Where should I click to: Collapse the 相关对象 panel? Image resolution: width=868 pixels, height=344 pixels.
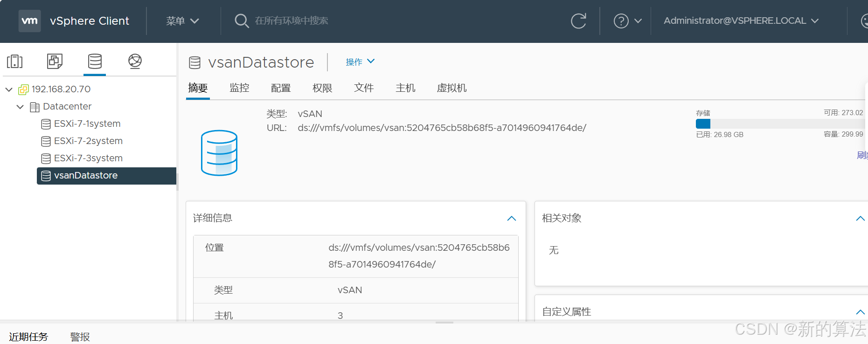(861, 218)
